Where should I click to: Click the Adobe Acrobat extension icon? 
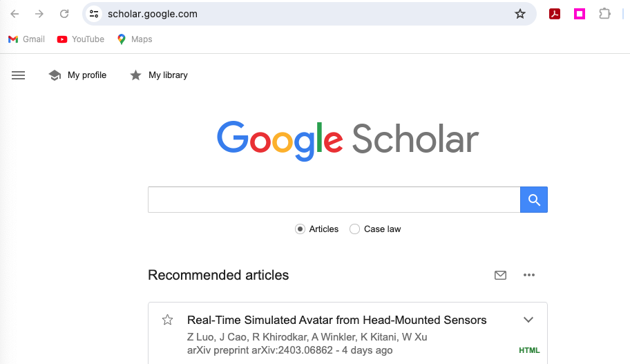point(555,14)
